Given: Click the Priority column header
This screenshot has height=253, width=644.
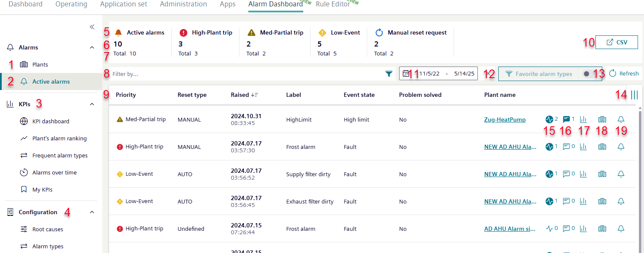Looking at the screenshot, I should pos(126,95).
